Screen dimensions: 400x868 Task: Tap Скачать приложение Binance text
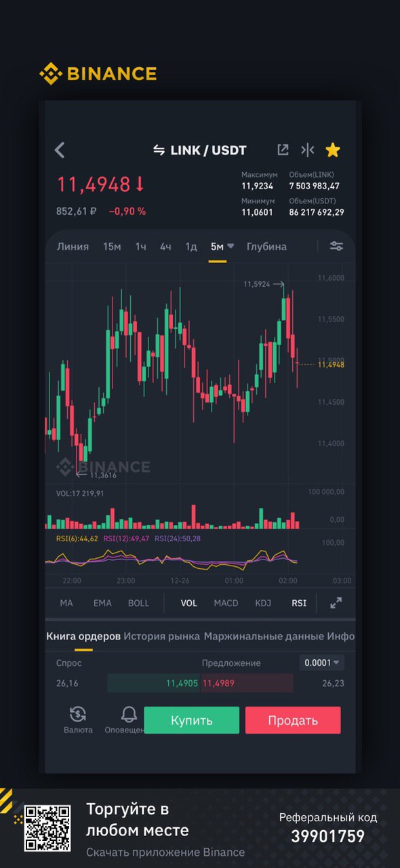click(x=165, y=852)
